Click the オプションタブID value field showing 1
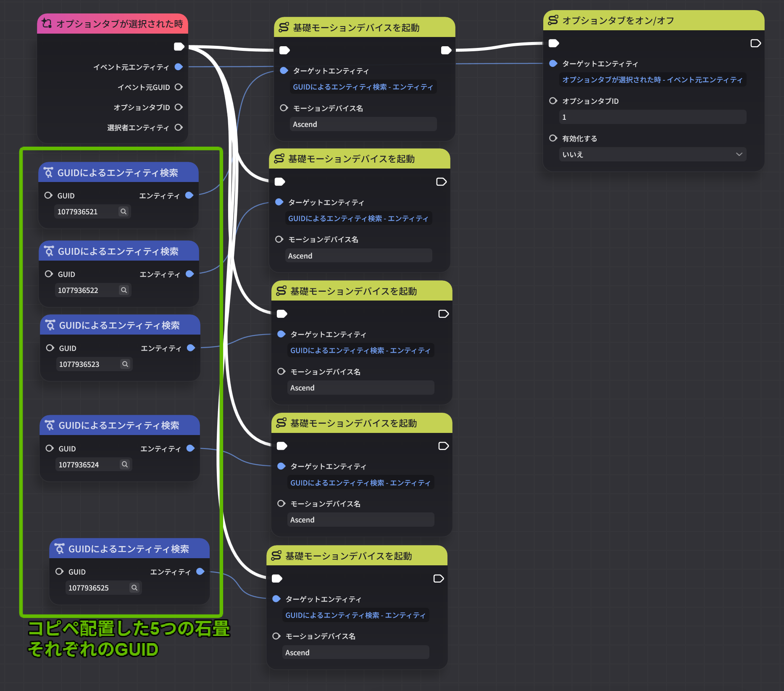 pyautogui.click(x=652, y=117)
